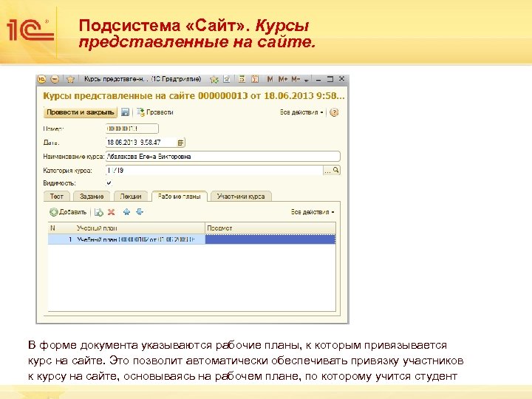The height and width of the screenshot is (399, 532).
Task: Click highlighted Предмет cell in row 1
Action: [x=270, y=239]
